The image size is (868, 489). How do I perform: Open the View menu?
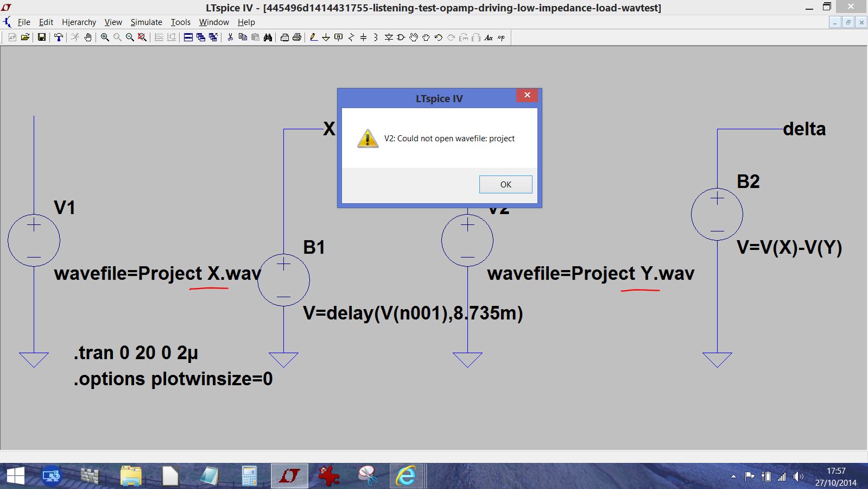point(113,22)
